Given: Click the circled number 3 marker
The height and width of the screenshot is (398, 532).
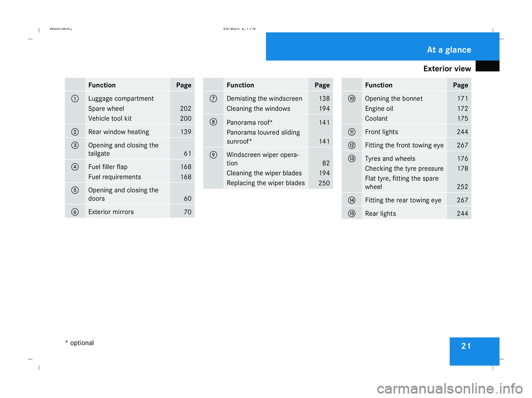Looking at the screenshot, I should pyautogui.click(x=75, y=145).
